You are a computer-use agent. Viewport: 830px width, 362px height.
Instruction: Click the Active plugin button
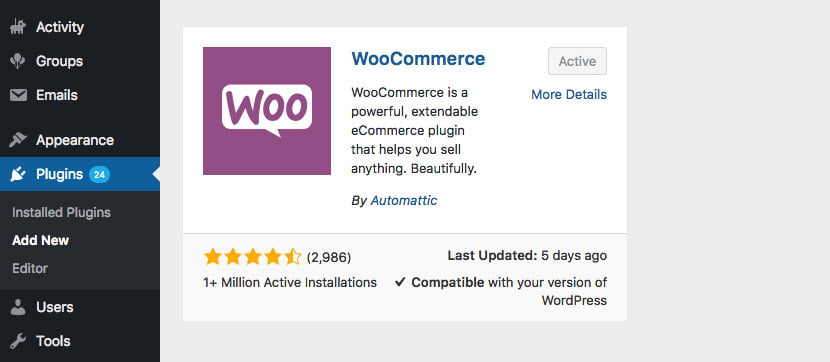578,61
